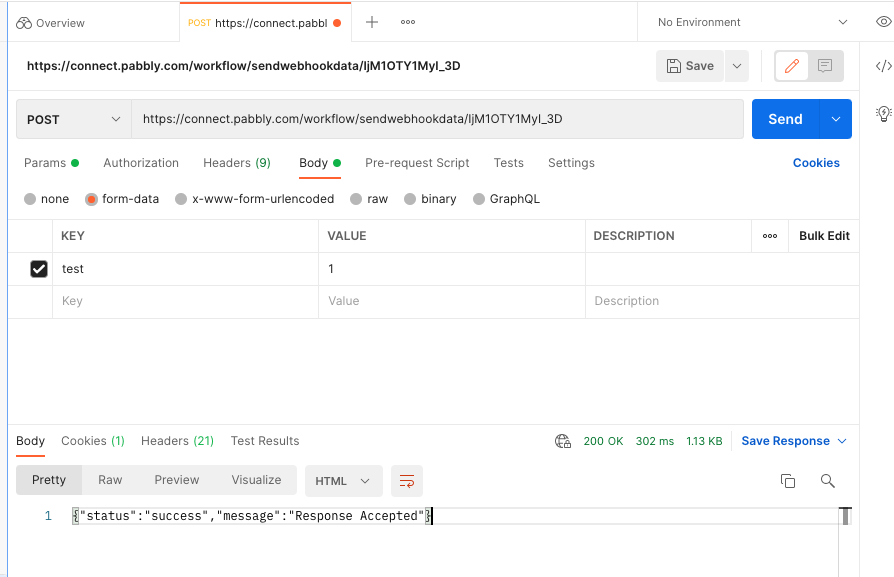Select the binary body radio button
This screenshot has width=894, height=577.
coord(410,199)
